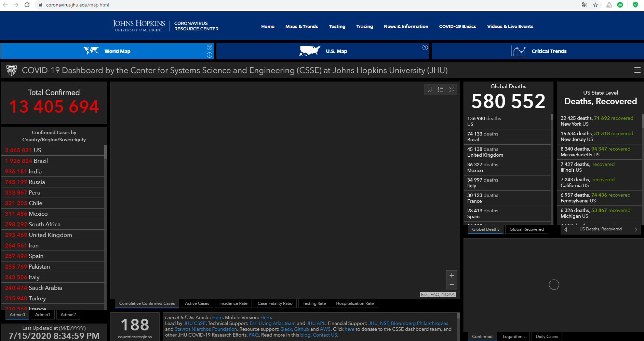Click the U.S. Map help question icon
644x341 pixels.
coord(425,47)
